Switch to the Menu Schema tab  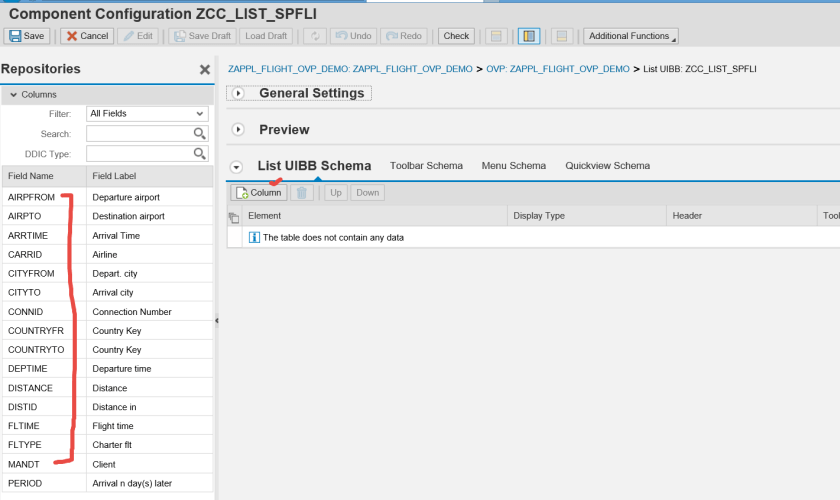click(x=513, y=166)
